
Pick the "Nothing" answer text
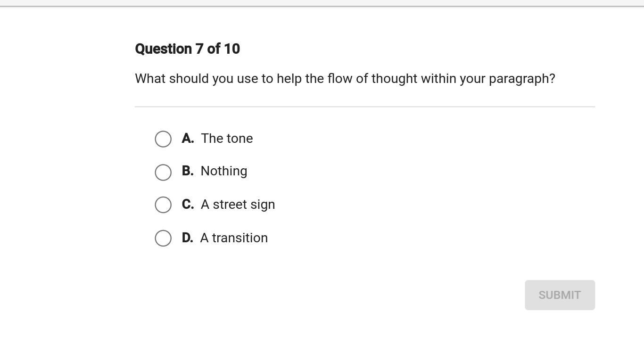tap(224, 171)
